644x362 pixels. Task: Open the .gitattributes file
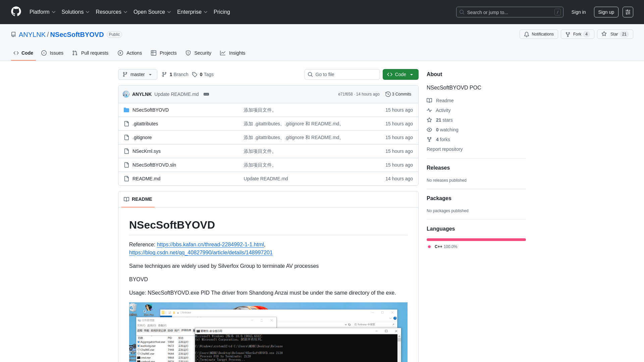tap(145, 124)
